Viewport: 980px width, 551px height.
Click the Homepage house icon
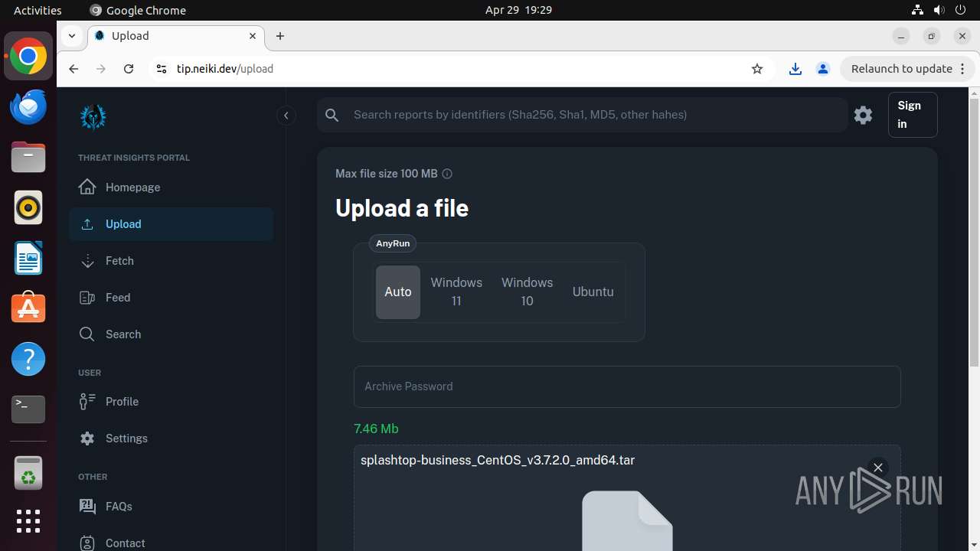[x=87, y=187]
